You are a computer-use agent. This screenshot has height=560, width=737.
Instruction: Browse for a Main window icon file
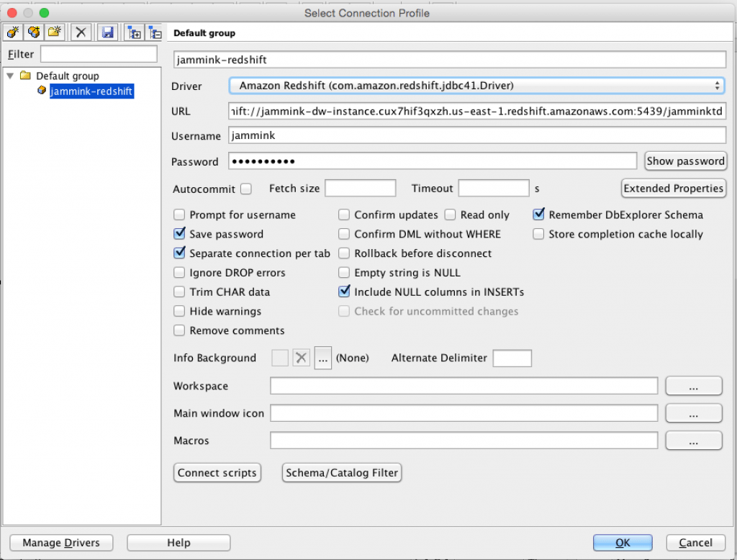(694, 413)
